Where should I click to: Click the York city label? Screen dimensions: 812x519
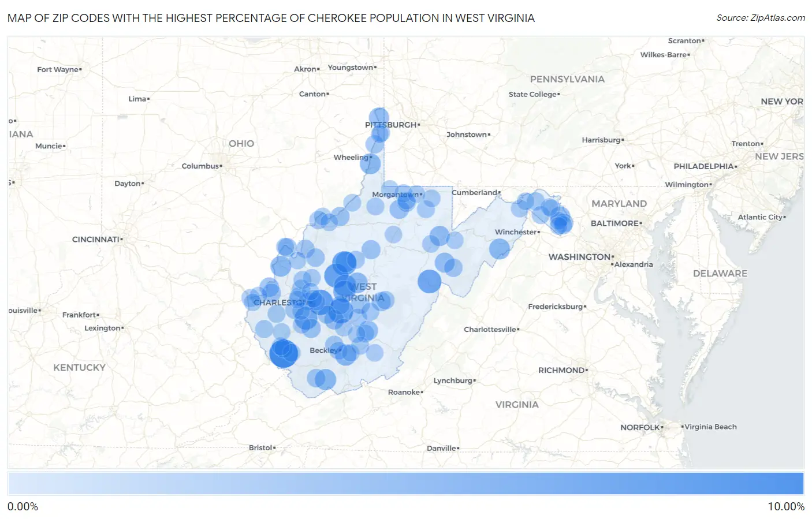point(623,166)
